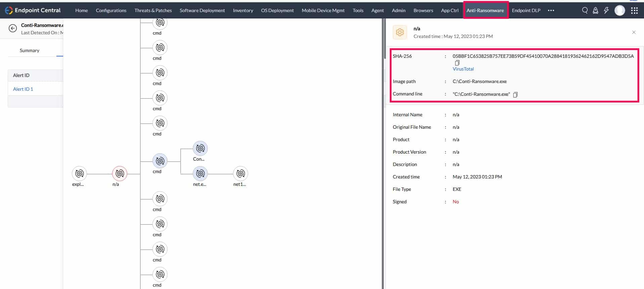Select the net.e... process node
This screenshot has width=644, height=289.
pos(200,173)
